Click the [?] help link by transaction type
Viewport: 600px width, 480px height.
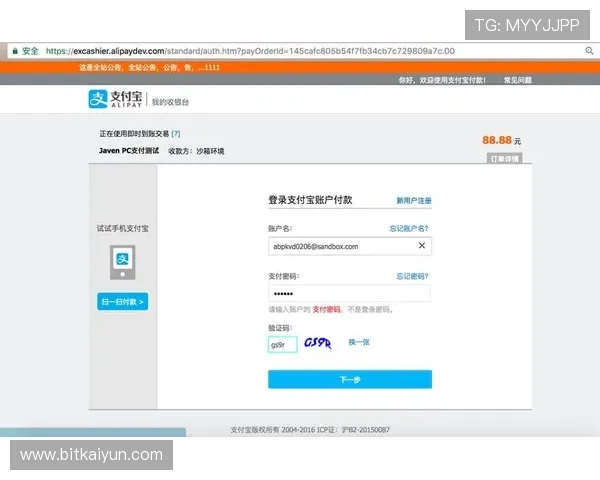[176, 134]
